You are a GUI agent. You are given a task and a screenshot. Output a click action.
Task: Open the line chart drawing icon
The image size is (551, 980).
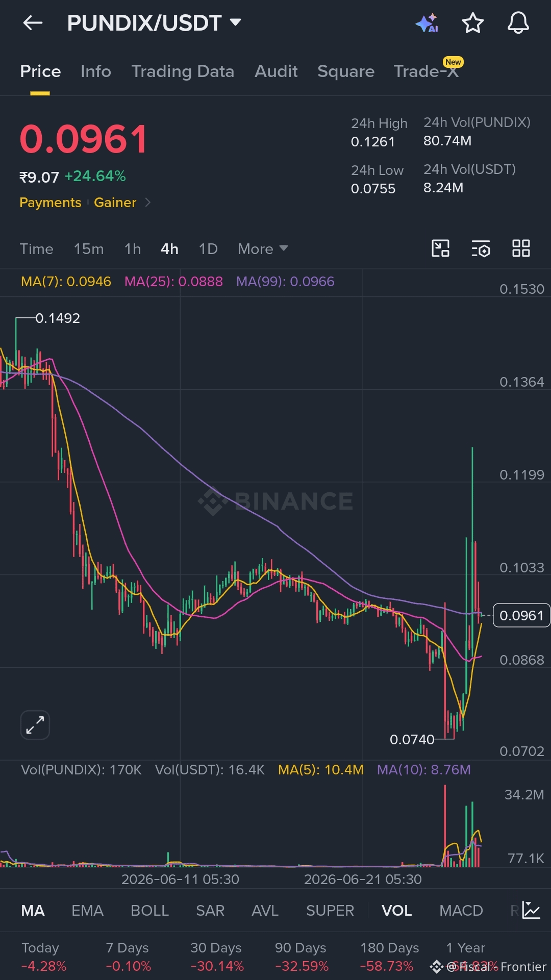(531, 911)
